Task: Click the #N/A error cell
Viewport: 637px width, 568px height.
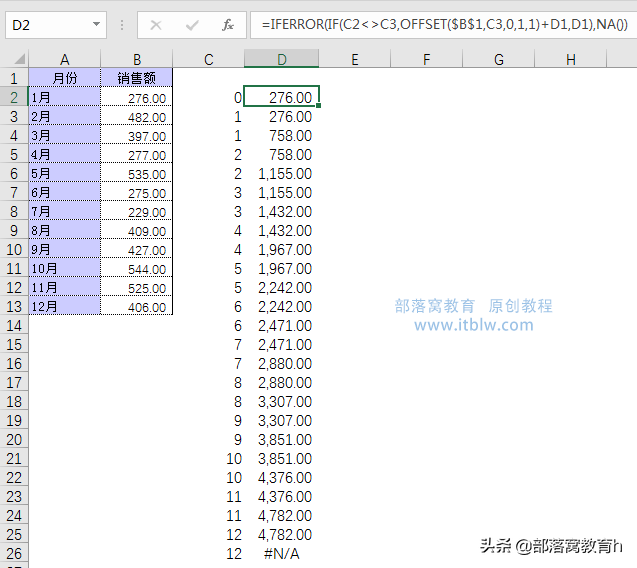Action: 282,553
